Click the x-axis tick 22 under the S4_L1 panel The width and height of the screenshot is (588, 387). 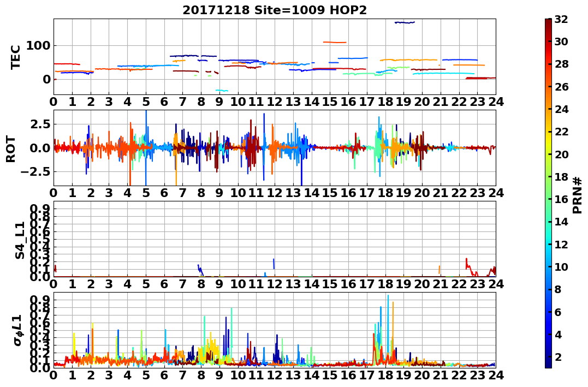459,284
